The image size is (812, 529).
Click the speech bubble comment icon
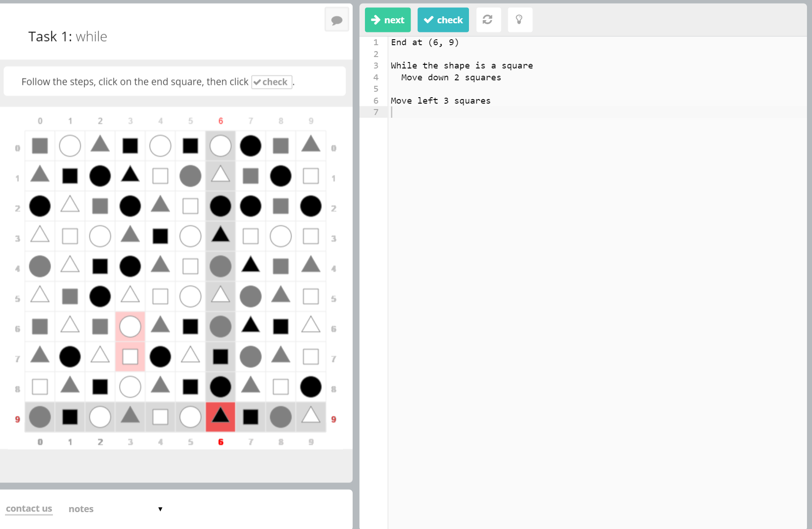[337, 20]
